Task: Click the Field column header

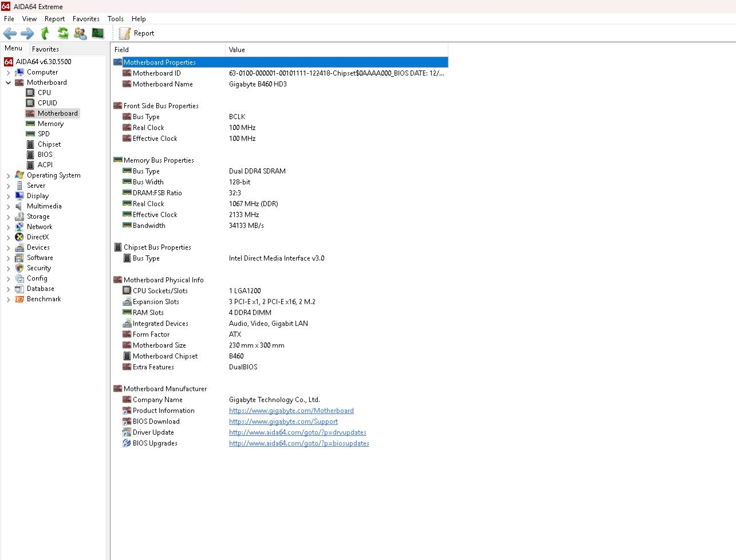Action: coord(168,50)
